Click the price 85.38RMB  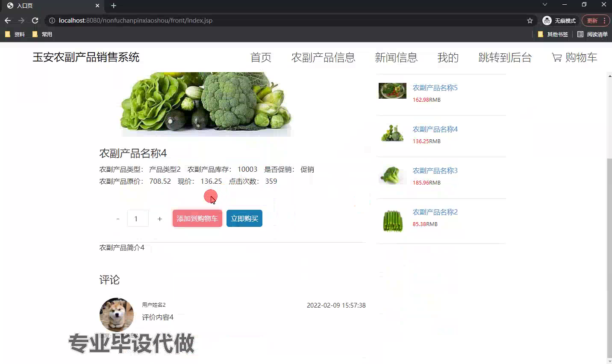[425, 224]
